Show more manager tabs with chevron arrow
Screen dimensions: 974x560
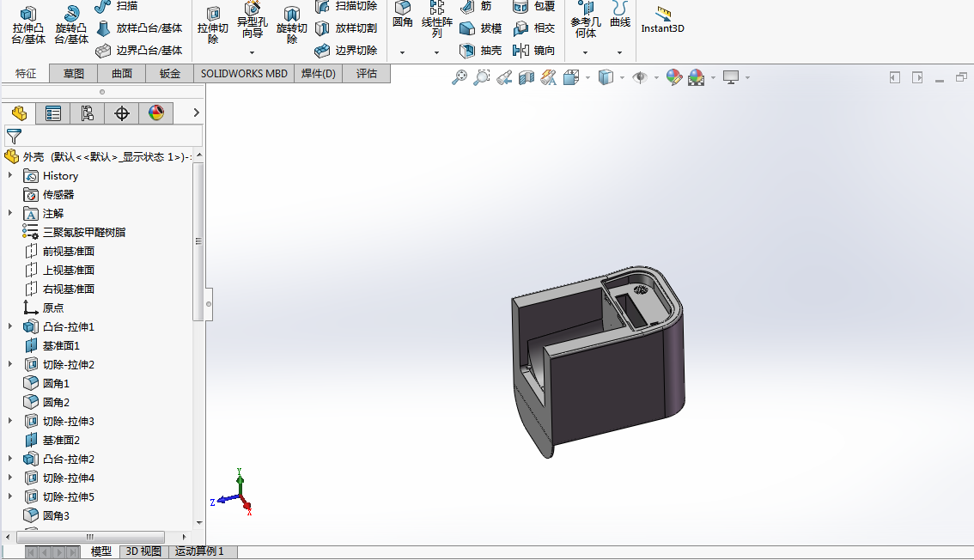pos(197,113)
